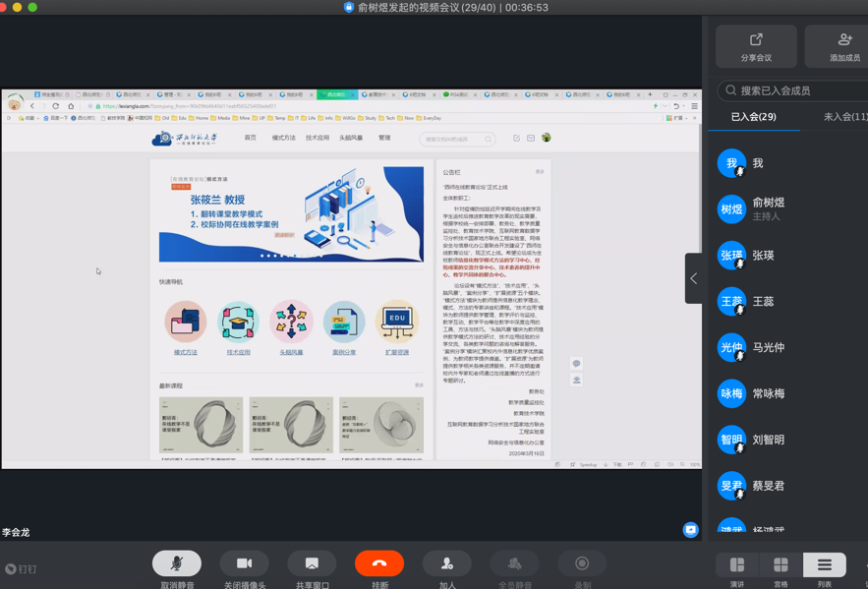
Task: Click the chat bubble floating icon on webpage
Action: pos(576,364)
